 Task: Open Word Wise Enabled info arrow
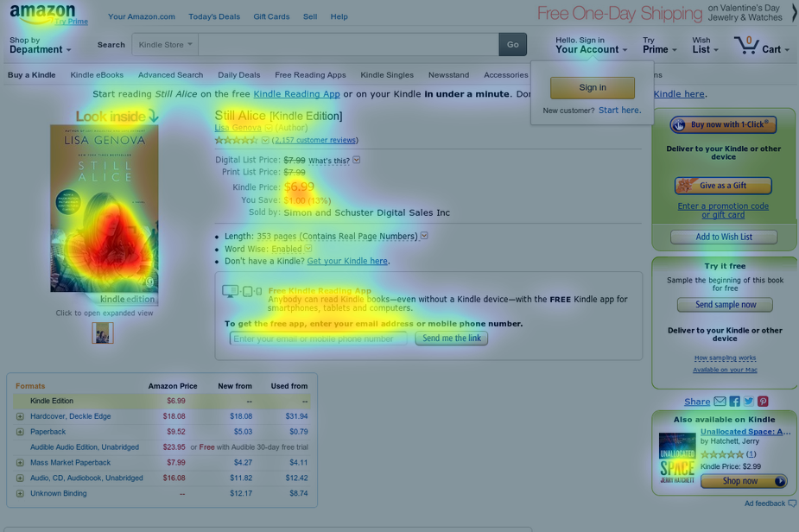tap(308, 249)
